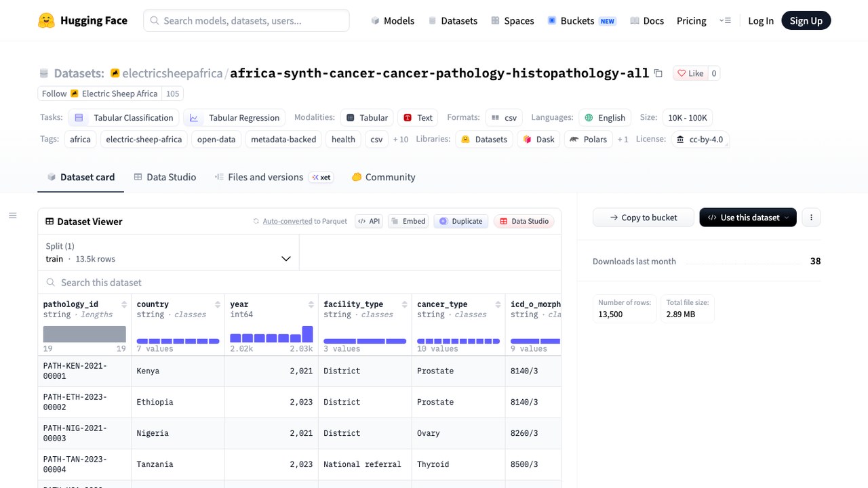Click the Polars library tag
The width and height of the screenshot is (868, 488).
point(588,140)
